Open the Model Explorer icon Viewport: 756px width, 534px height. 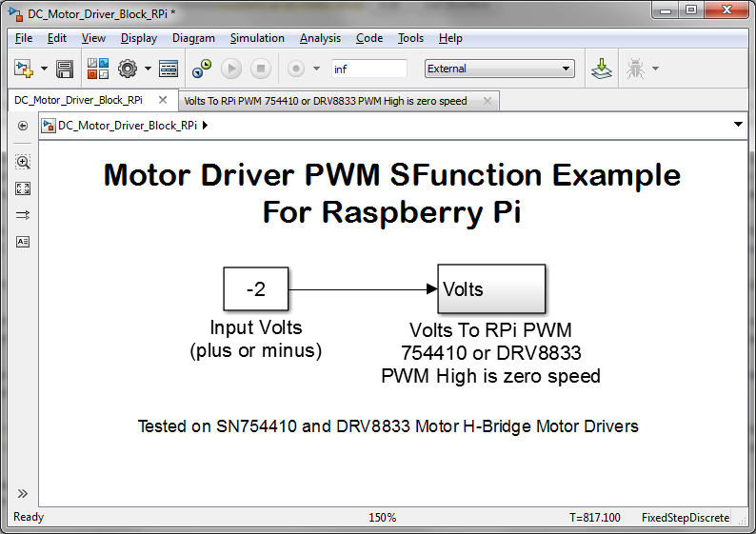point(169,69)
